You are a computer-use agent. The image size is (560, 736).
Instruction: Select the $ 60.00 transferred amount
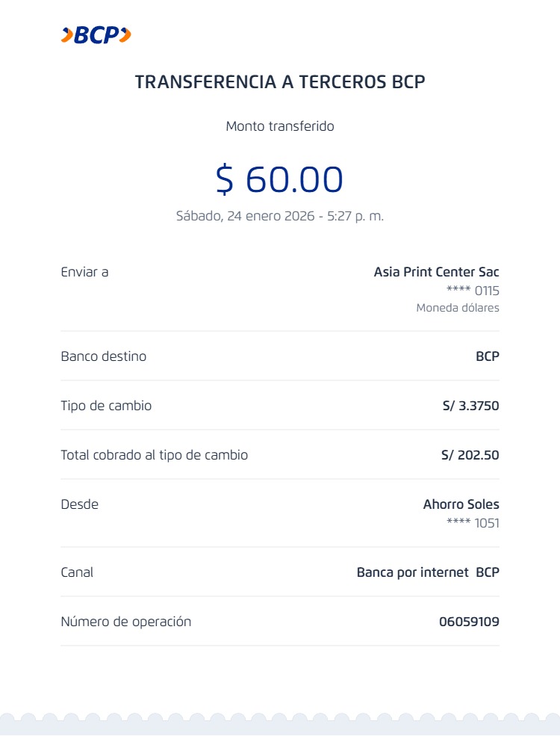coord(280,179)
